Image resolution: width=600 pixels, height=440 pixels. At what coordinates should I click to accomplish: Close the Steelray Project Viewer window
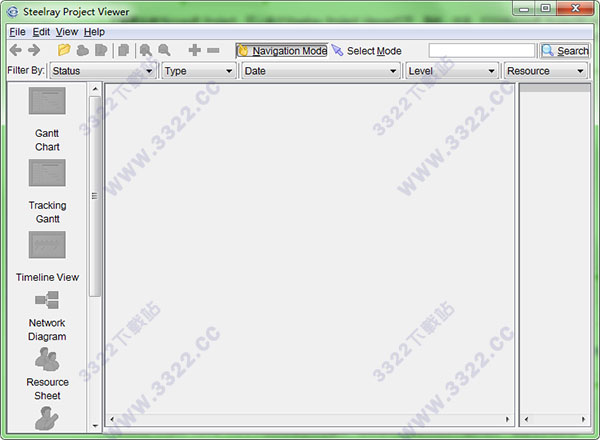(x=575, y=8)
